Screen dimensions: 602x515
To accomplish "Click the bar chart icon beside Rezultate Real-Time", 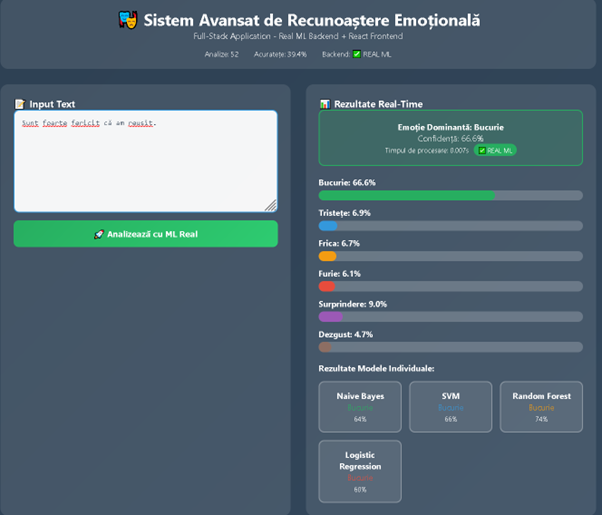I will [324, 104].
